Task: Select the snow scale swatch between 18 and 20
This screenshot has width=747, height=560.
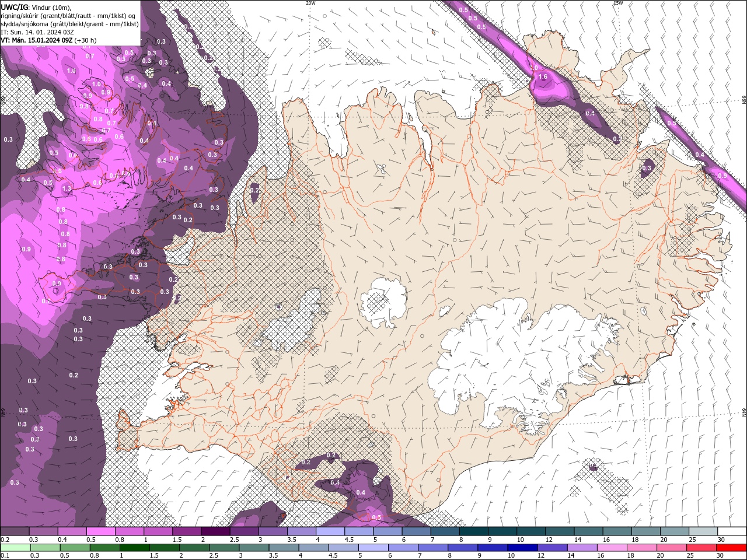Action: (645, 531)
